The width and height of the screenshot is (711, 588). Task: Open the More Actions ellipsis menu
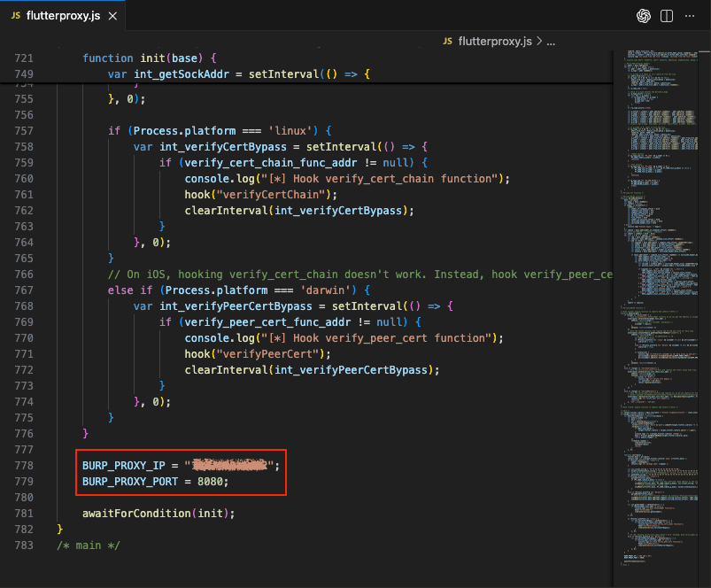[690, 16]
